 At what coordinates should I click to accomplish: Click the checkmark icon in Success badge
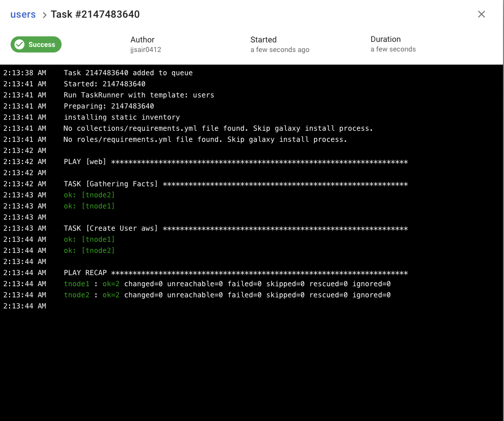[20, 44]
